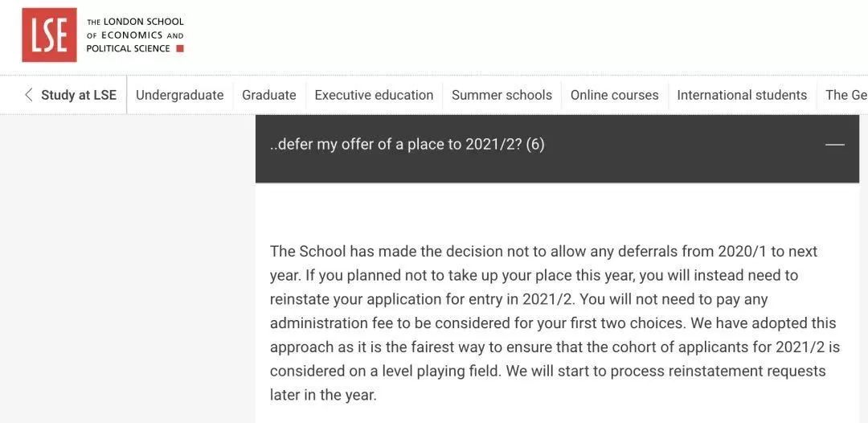Viewport: 868px width, 423px height.
Task: Navigate to Online courses
Action: click(614, 95)
